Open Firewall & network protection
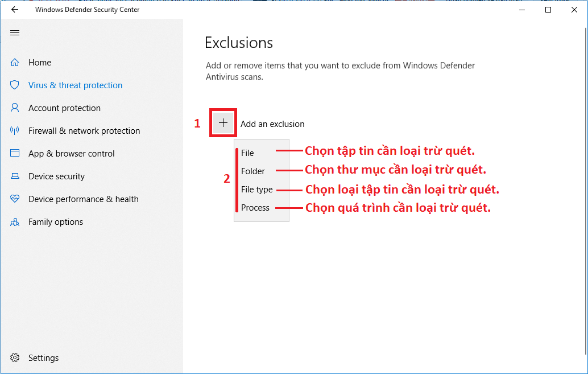 [x=84, y=131]
